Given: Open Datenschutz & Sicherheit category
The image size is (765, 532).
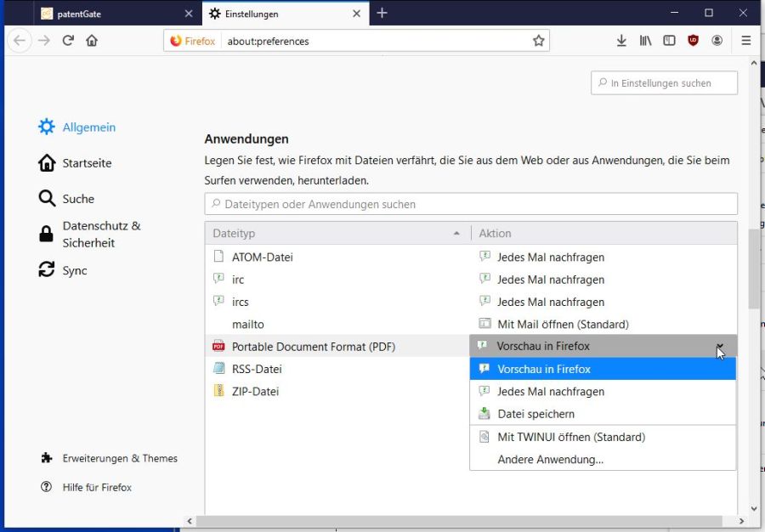Looking at the screenshot, I should coord(90,235).
